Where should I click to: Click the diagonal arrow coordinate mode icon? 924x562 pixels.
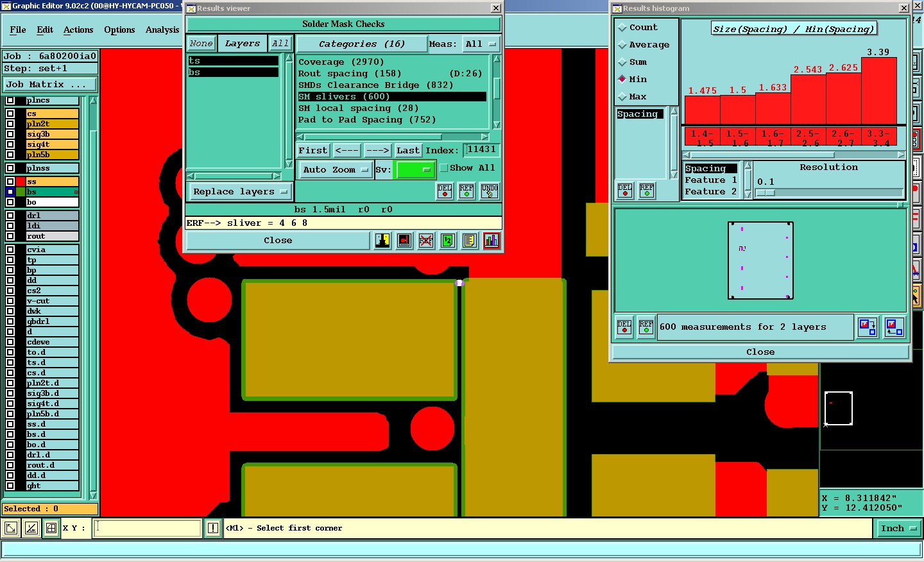click(x=11, y=528)
